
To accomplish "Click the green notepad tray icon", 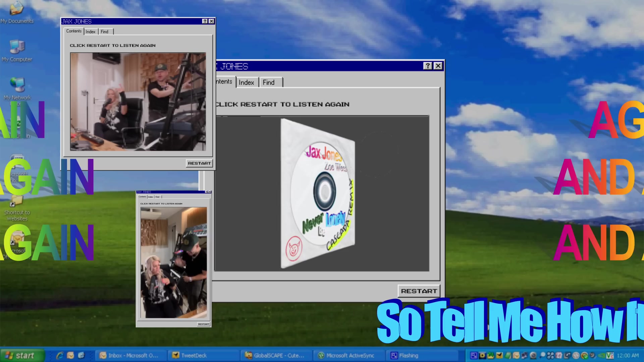I will tap(508, 355).
